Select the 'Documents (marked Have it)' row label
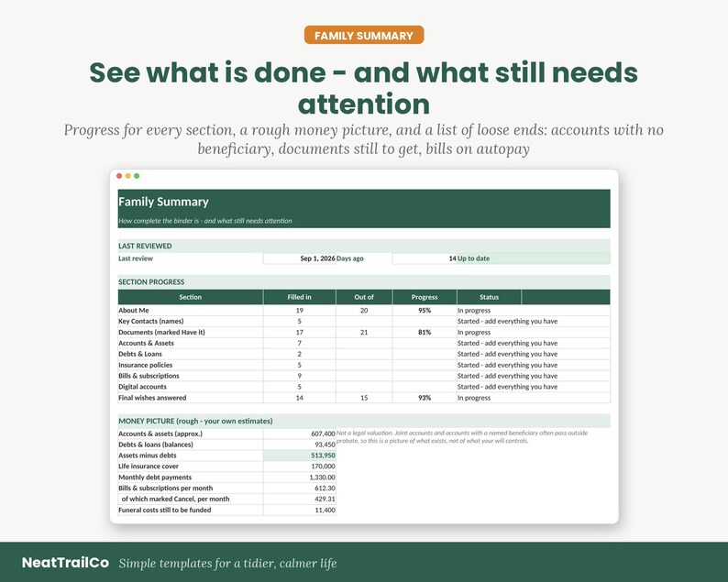Image resolution: width=728 pixels, height=582 pixels. [191, 333]
